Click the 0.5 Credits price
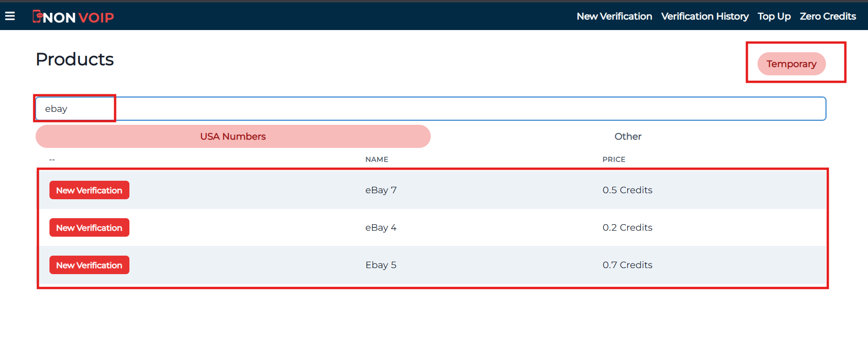Viewport: 868px width, 343px height. (627, 190)
